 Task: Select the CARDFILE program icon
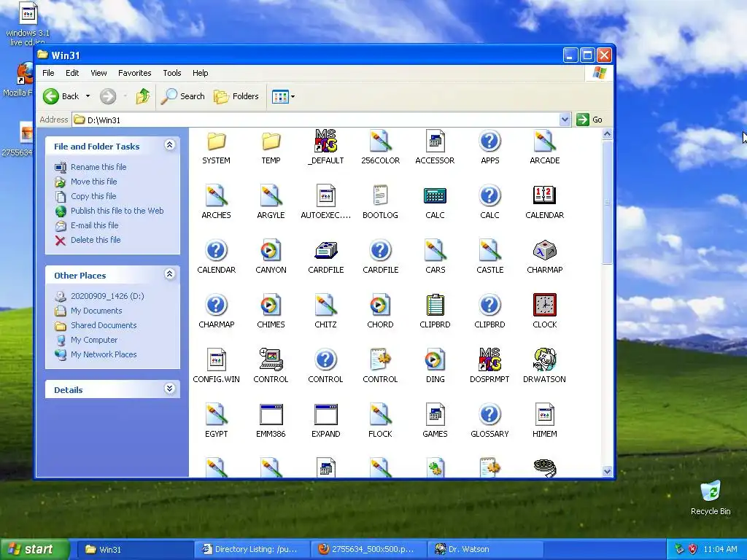(x=325, y=251)
